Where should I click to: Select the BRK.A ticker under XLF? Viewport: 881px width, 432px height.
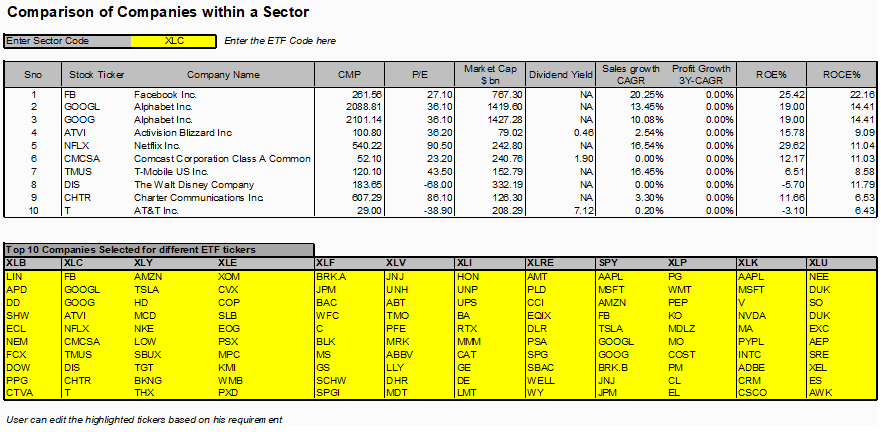tap(331, 277)
